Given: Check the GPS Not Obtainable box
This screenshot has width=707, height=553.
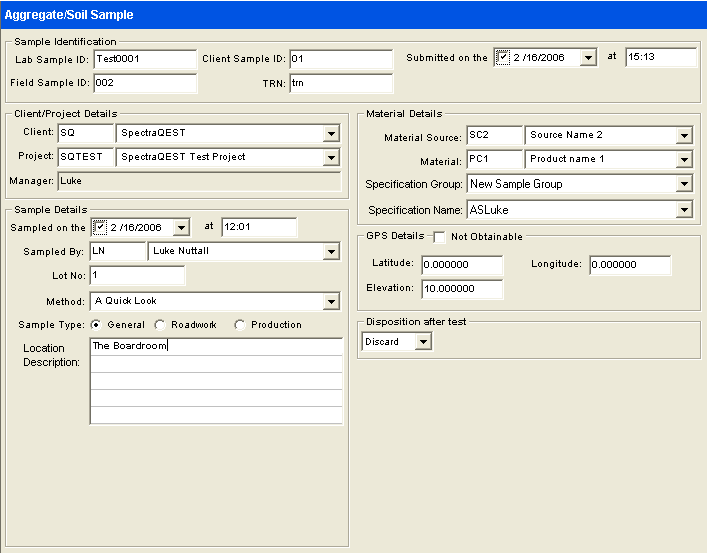Looking at the screenshot, I should (x=440, y=237).
